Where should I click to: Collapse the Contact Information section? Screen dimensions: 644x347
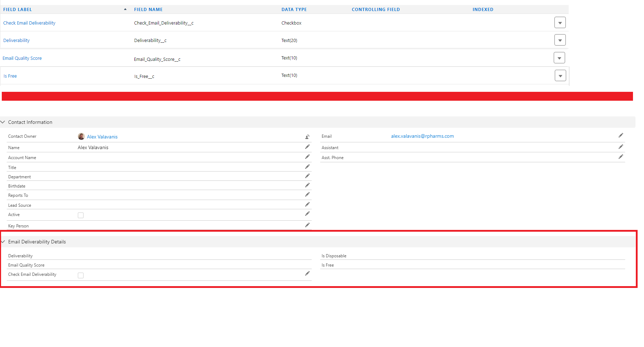pyautogui.click(x=3, y=122)
